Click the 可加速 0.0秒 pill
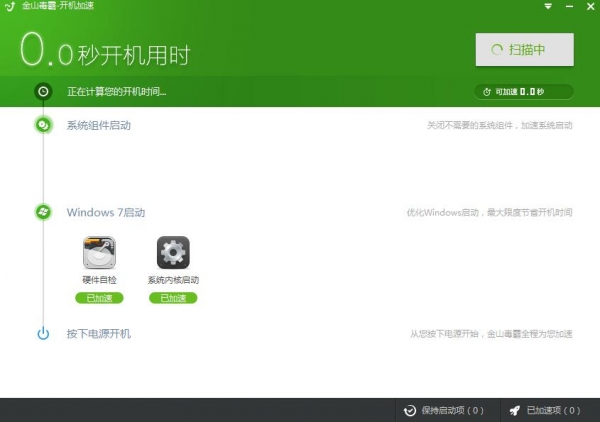 [x=524, y=92]
